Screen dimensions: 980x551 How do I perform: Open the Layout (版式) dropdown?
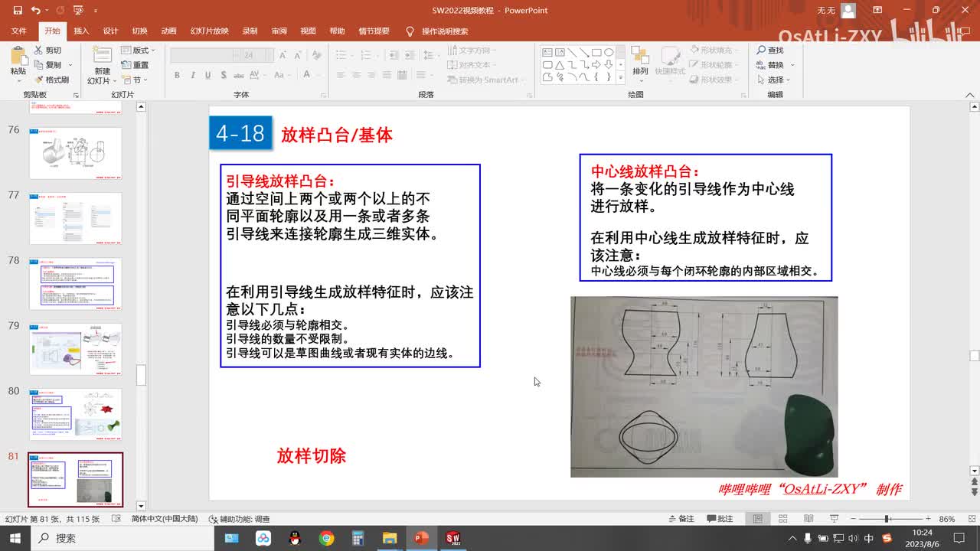[x=138, y=51]
